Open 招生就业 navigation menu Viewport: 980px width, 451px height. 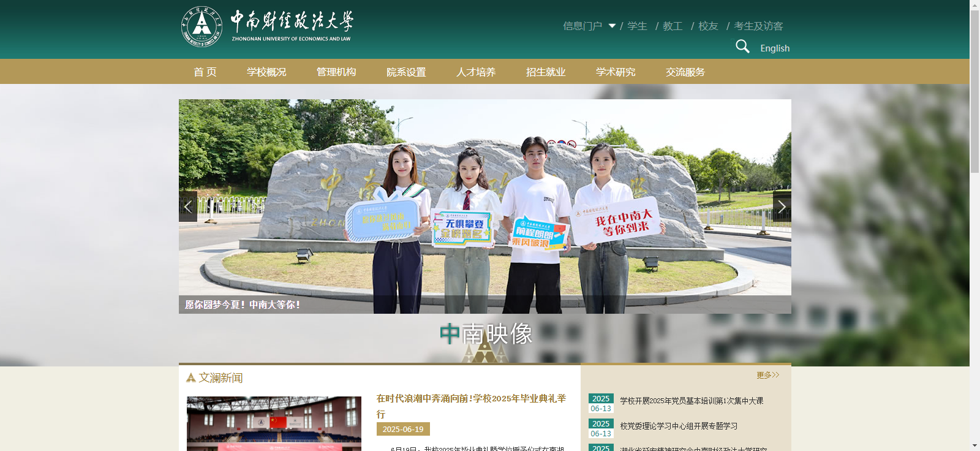click(x=546, y=72)
